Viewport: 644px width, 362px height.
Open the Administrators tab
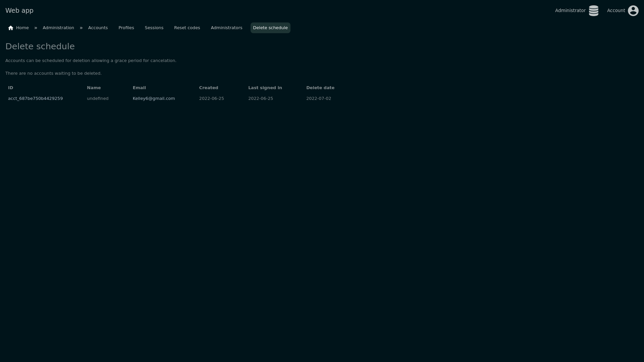point(226,28)
